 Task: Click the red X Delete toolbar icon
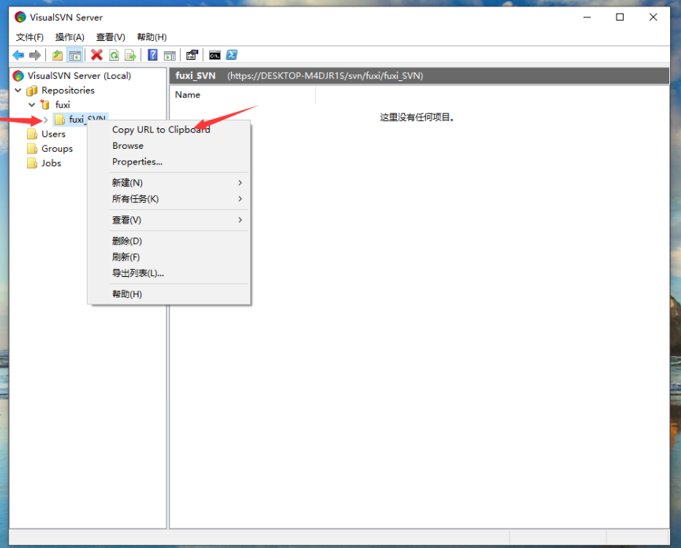[x=96, y=55]
